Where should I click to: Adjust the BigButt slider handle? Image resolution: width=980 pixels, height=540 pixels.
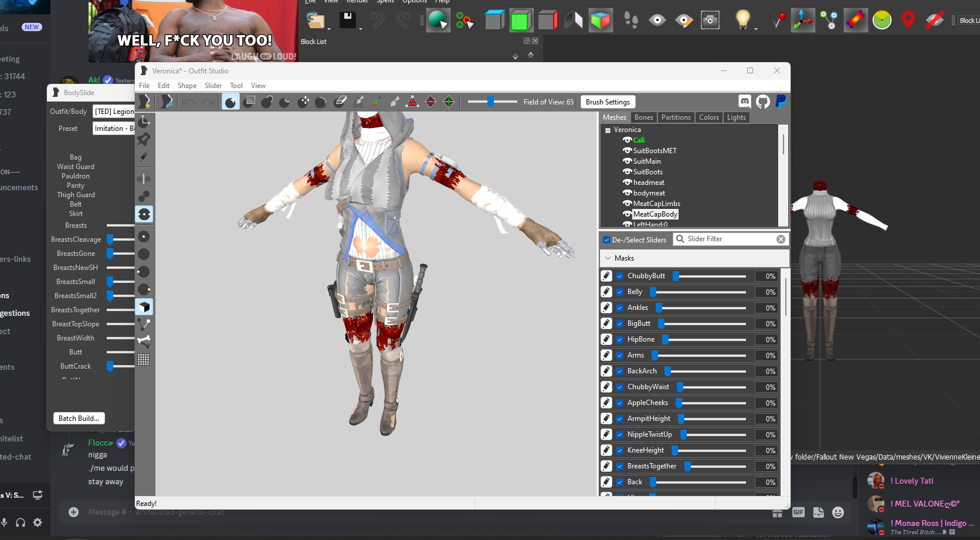tap(661, 323)
